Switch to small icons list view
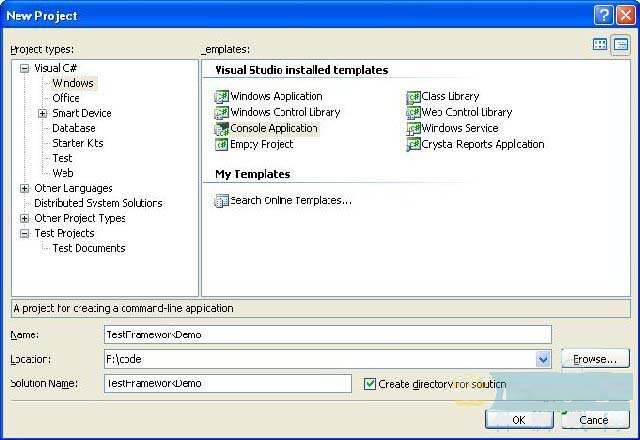640x440 pixels. tap(620, 45)
